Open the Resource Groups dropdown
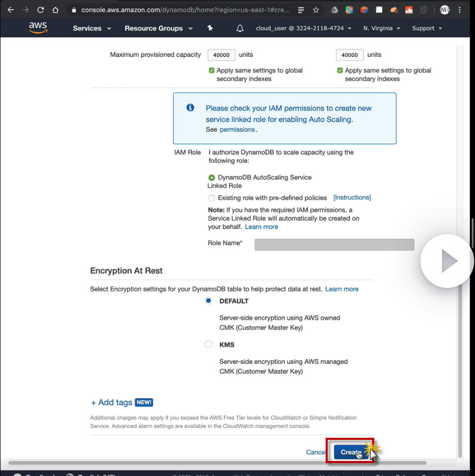 159,28
